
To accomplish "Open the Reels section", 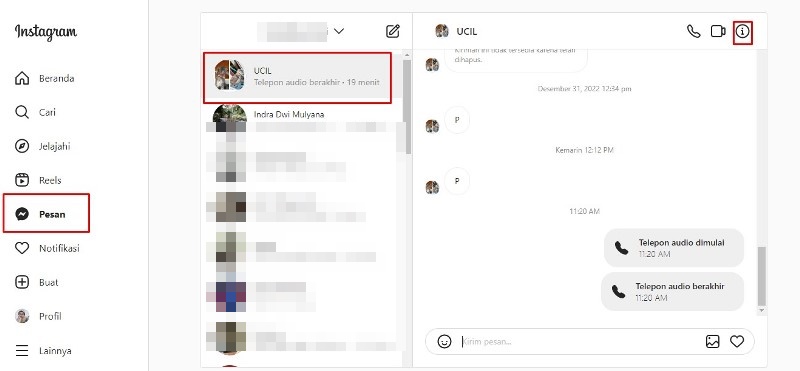I will pyautogui.click(x=38, y=180).
